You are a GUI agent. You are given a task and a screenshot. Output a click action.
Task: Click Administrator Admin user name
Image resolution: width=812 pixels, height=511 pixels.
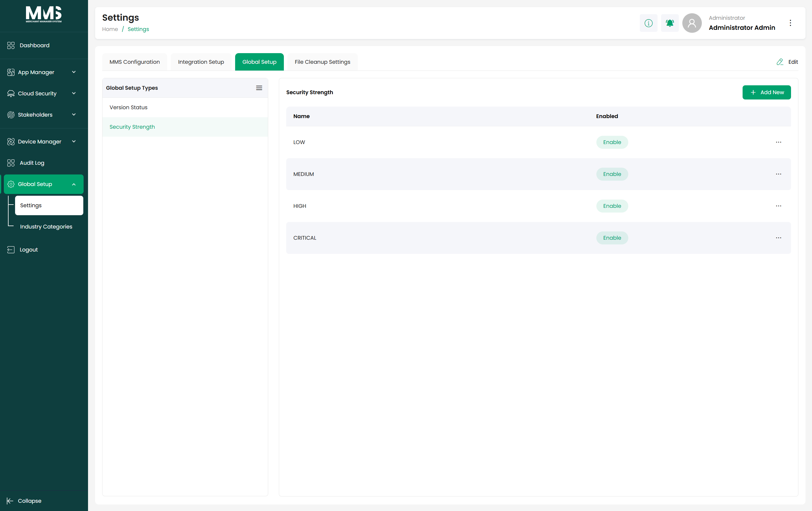click(742, 28)
